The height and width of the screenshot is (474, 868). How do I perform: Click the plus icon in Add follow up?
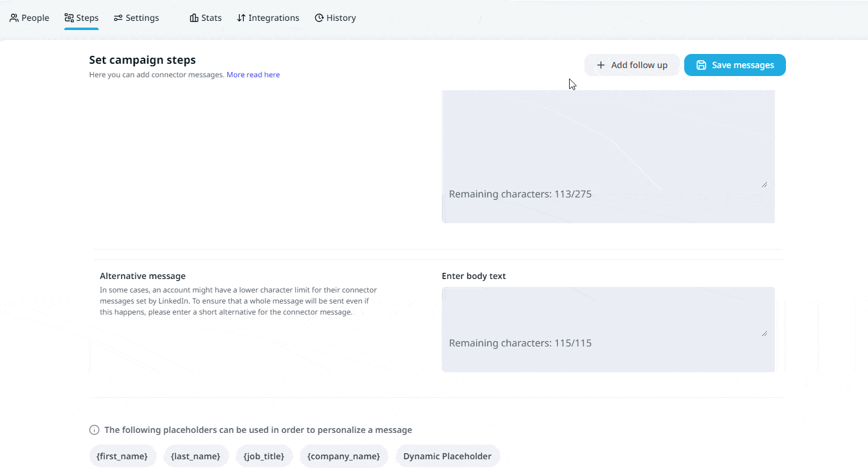[x=601, y=65]
